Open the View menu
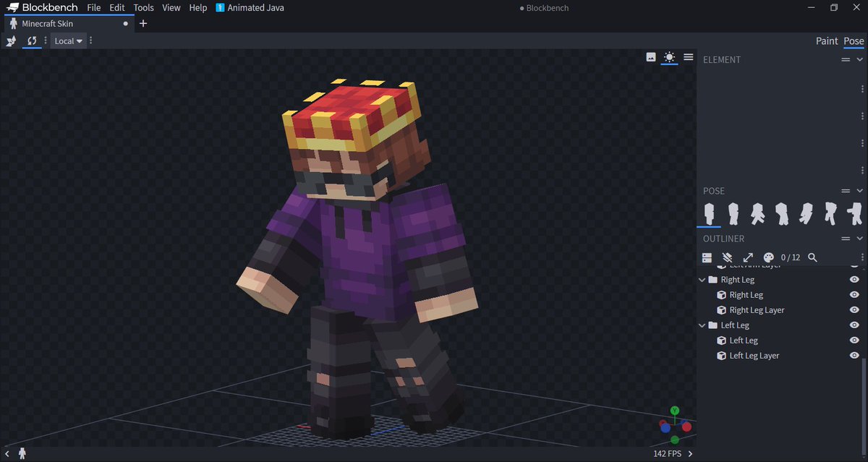 (x=171, y=8)
